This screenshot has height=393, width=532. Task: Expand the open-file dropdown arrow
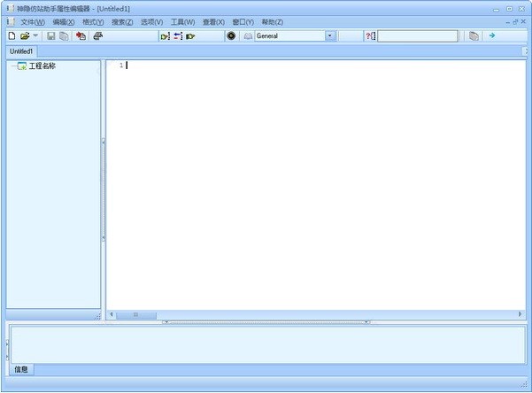click(35, 35)
